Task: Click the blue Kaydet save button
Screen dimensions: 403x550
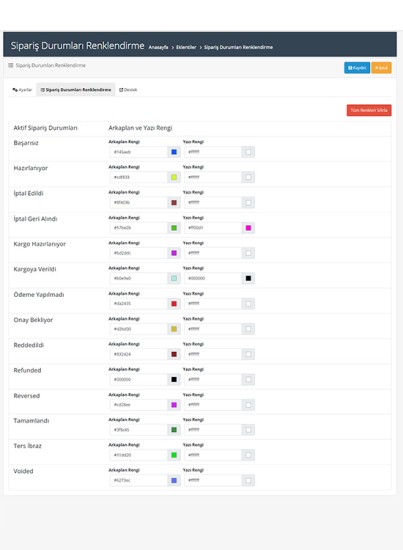Action: [x=357, y=68]
